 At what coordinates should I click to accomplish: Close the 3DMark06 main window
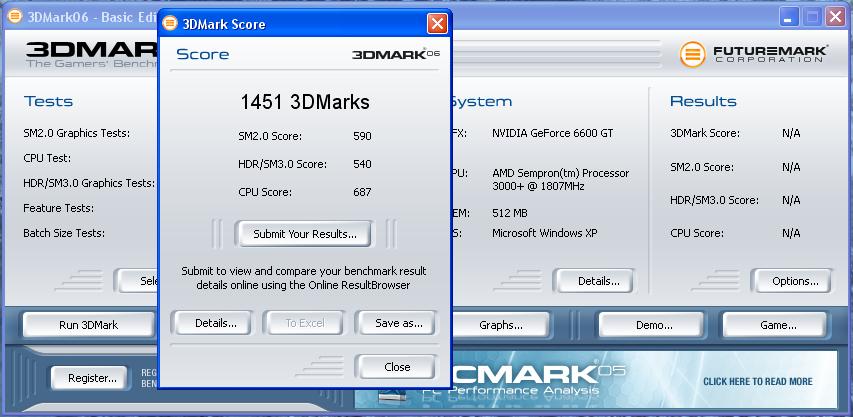point(835,17)
